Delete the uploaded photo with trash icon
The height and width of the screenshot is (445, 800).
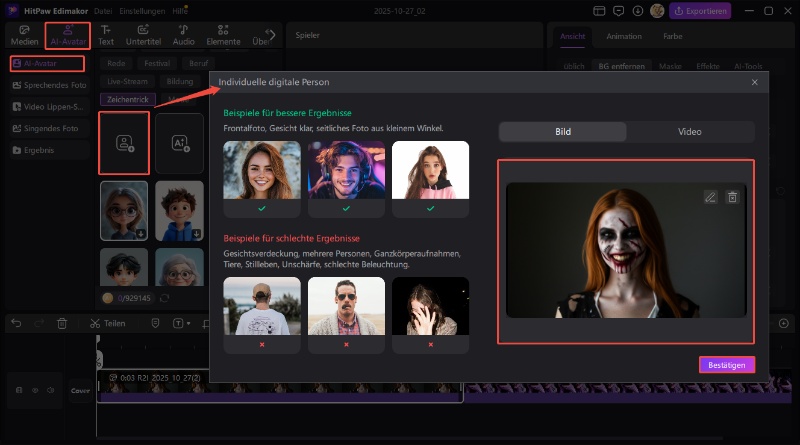pos(732,198)
